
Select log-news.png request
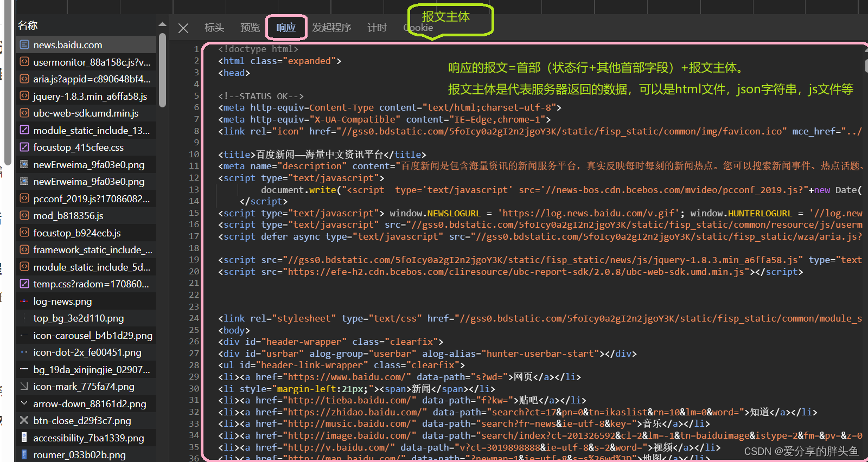coord(86,301)
